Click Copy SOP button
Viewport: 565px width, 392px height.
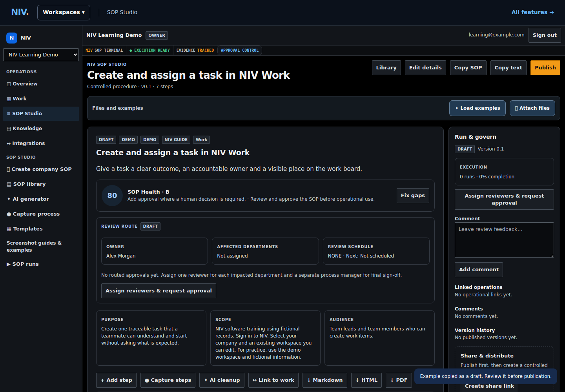tap(468, 68)
